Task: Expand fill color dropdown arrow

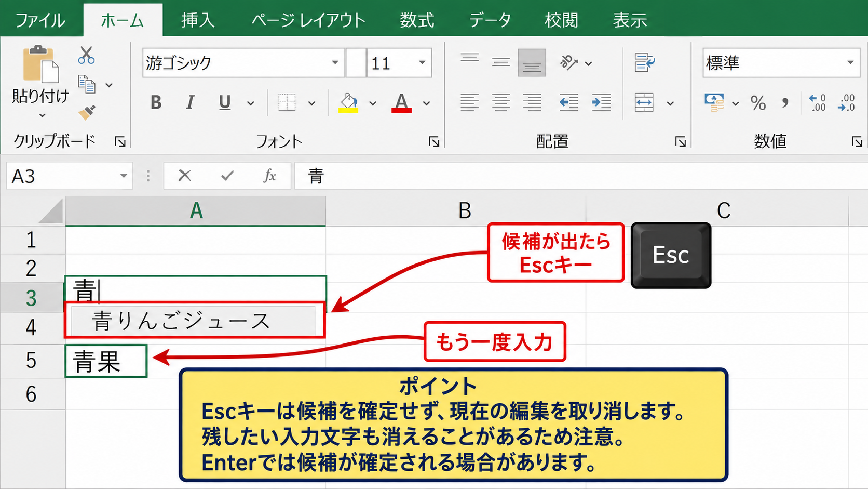Action: pos(373,103)
